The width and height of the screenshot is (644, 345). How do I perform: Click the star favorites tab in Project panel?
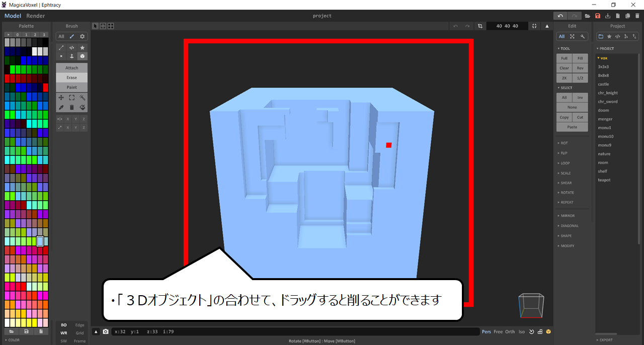coord(609,36)
